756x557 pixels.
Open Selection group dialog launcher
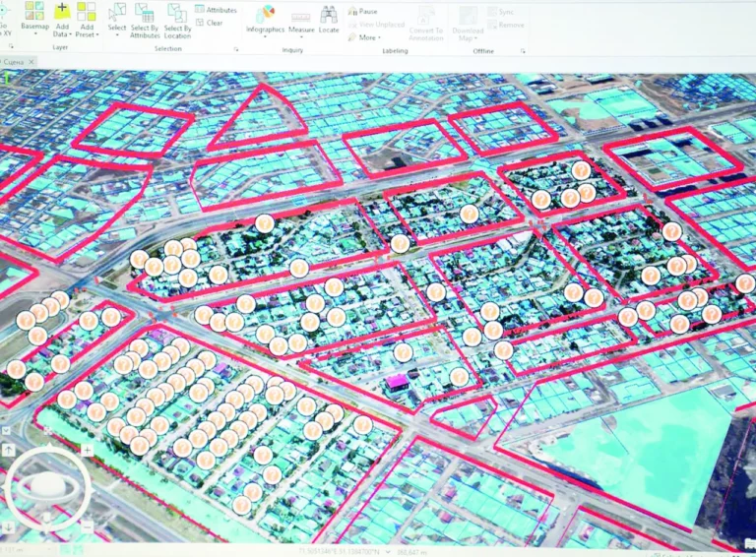tap(235, 48)
